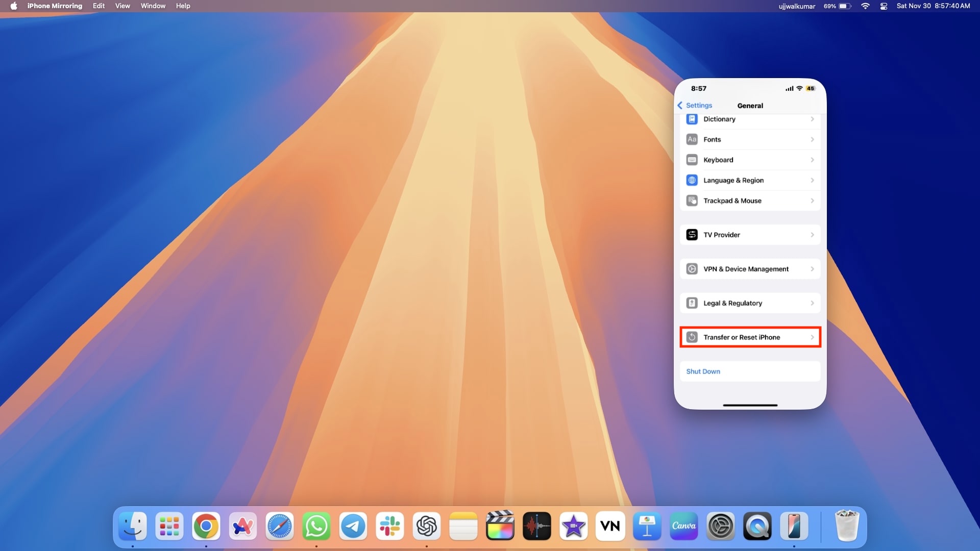Tap the Transfer or Reset iPhone icon

[x=692, y=337]
